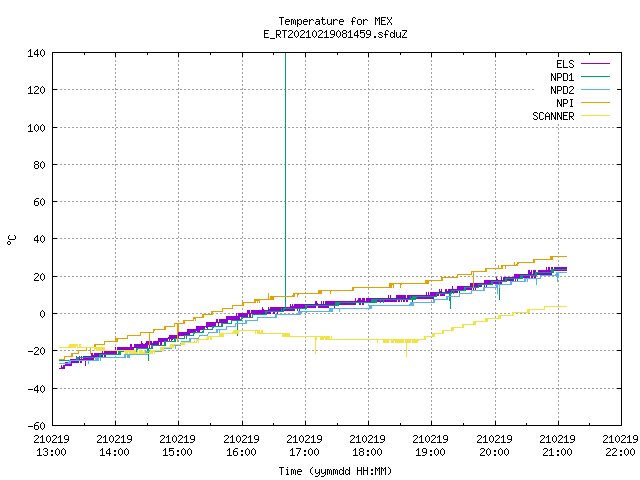Click the y-axis value -20

pos(36,351)
